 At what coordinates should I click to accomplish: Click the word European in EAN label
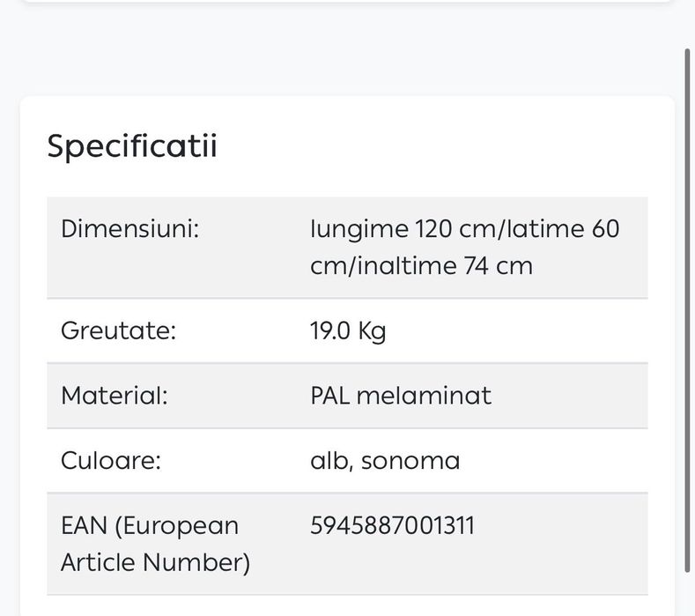click(x=182, y=526)
